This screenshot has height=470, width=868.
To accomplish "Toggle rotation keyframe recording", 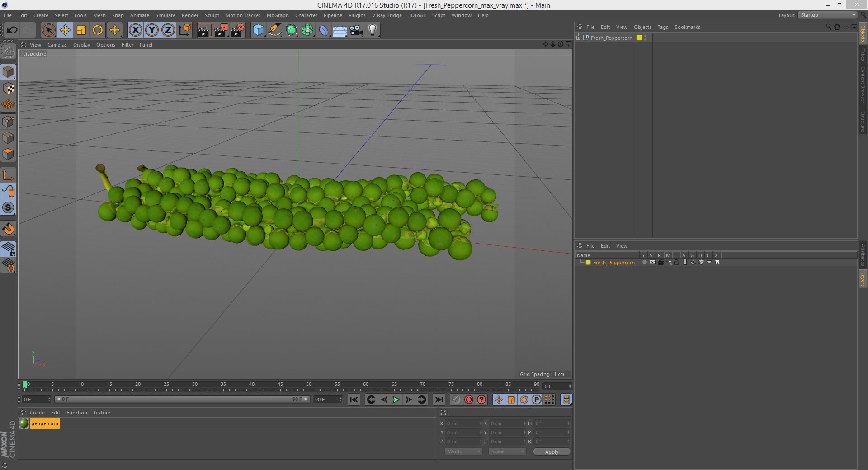I will (524, 399).
